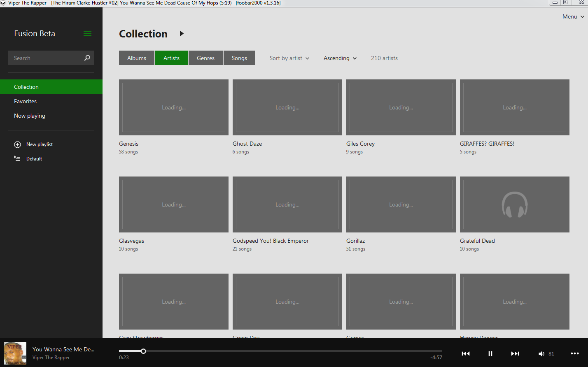Skip to the next track

[515, 353]
